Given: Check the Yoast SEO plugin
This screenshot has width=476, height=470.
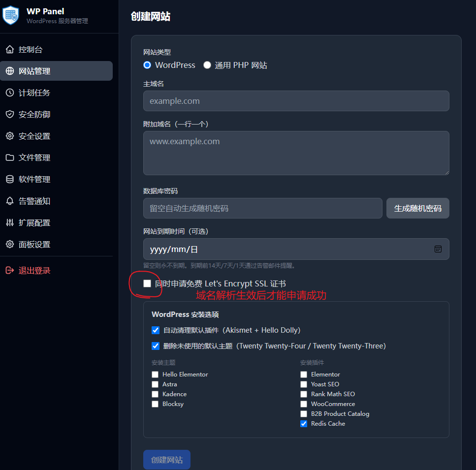Looking at the screenshot, I should pyautogui.click(x=304, y=384).
